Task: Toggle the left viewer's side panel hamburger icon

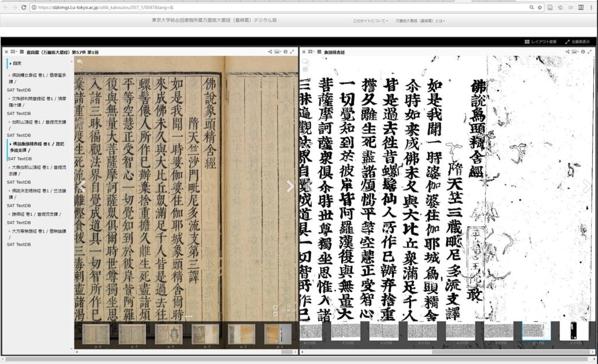Action: 22,52
